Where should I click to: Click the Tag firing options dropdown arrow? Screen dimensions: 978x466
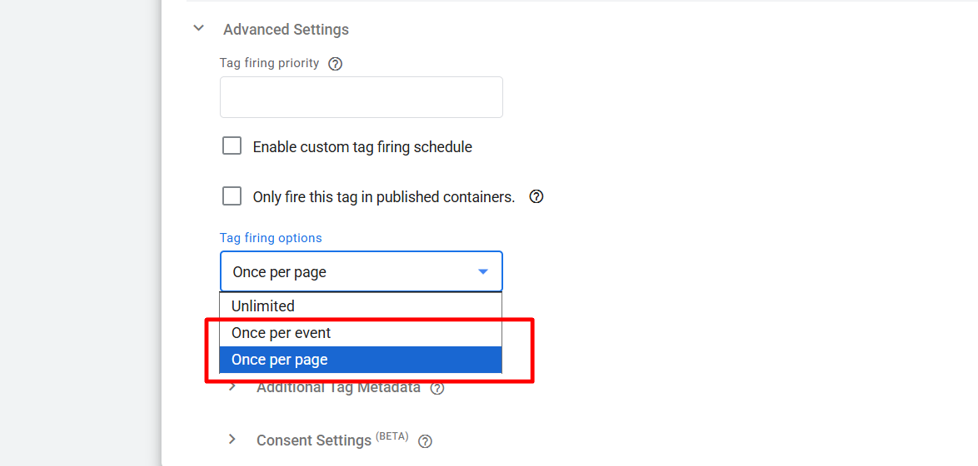(483, 272)
